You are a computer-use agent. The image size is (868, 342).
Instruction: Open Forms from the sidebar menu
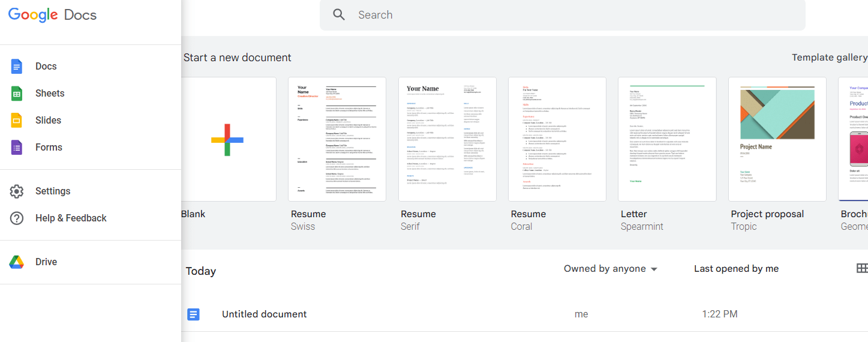91,147
